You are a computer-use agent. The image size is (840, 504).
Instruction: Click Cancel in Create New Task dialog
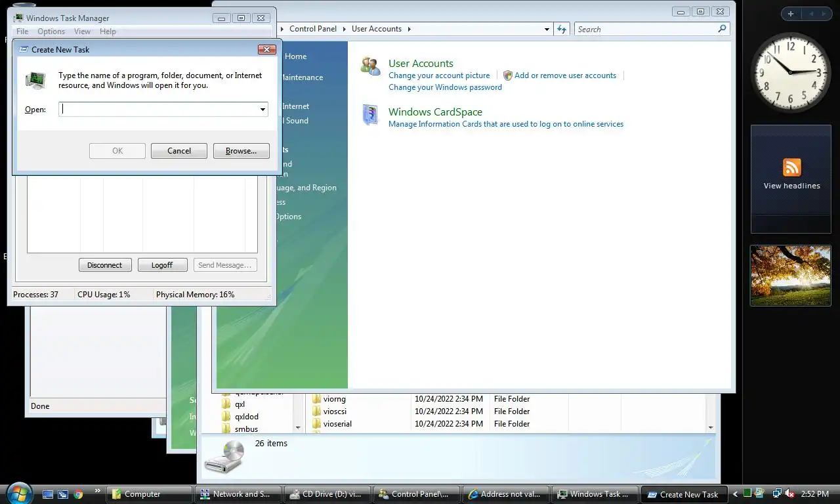pos(179,151)
